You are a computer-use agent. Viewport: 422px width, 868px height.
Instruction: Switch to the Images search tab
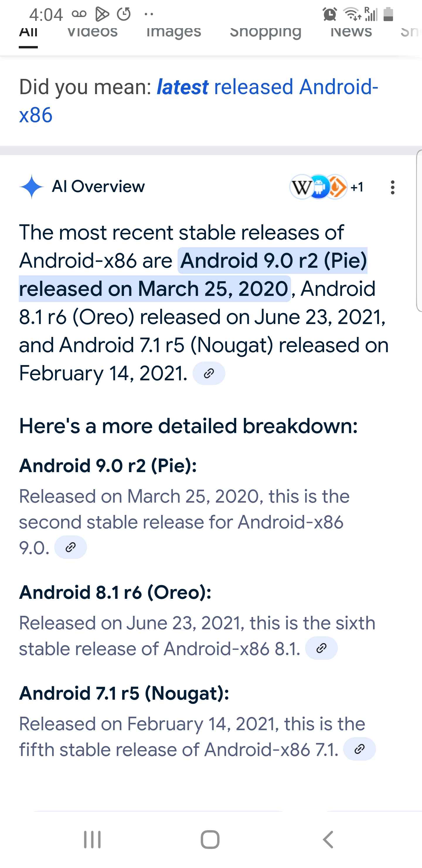[x=174, y=32]
